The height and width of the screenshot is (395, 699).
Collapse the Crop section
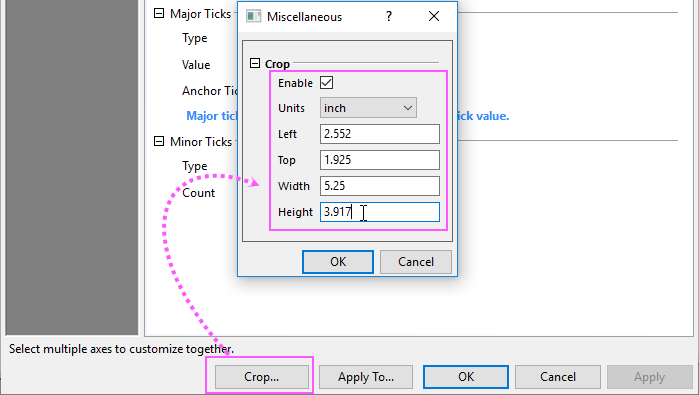tap(255, 63)
